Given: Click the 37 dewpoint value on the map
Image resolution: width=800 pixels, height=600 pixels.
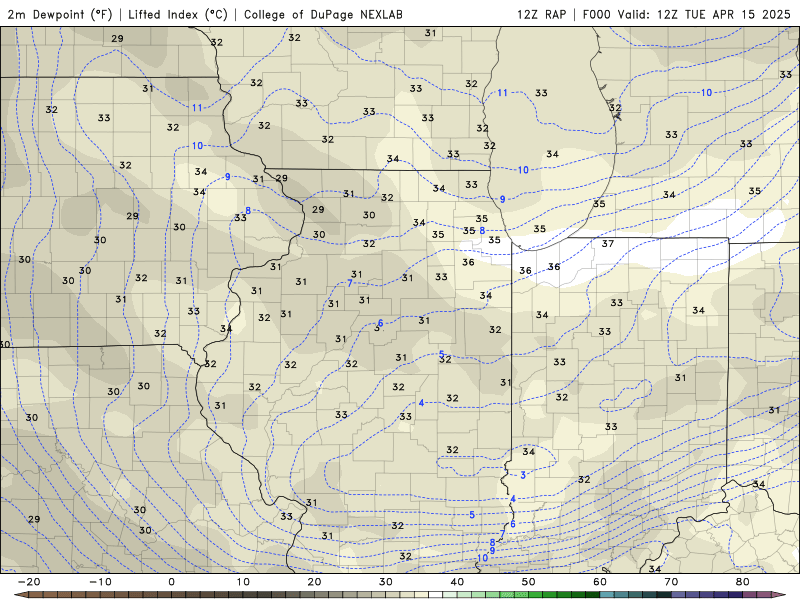Looking at the screenshot, I should click(x=607, y=243).
